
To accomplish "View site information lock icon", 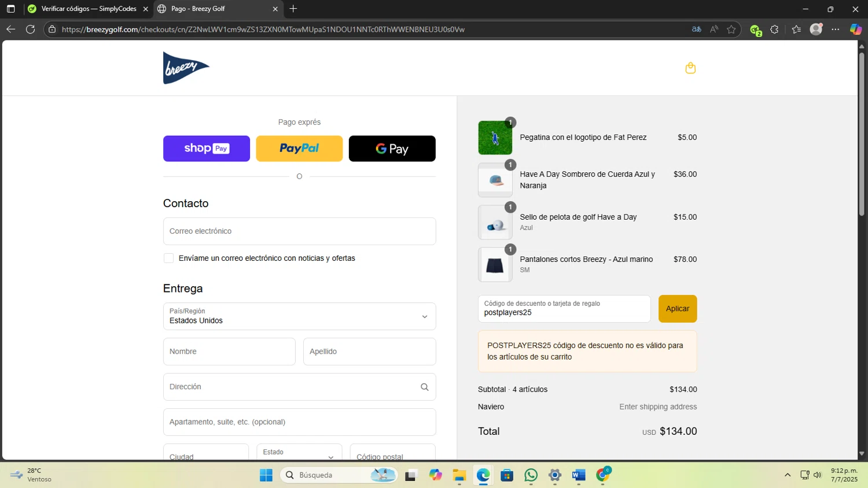I will coord(52,29).
